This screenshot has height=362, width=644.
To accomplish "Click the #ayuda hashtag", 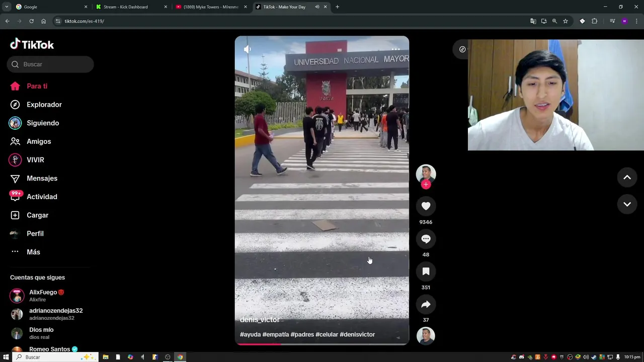I will coord(250,334).
